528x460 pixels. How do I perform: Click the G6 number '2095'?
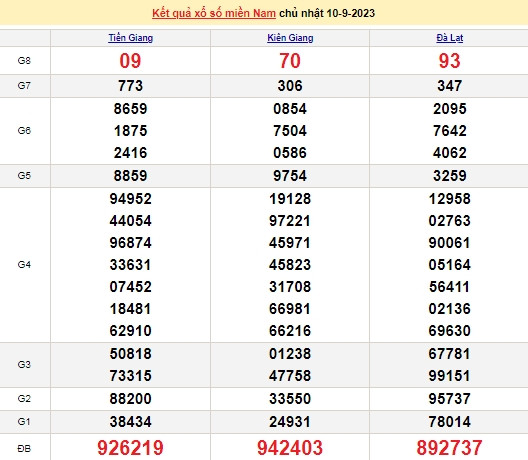click(x=450, y=109)
